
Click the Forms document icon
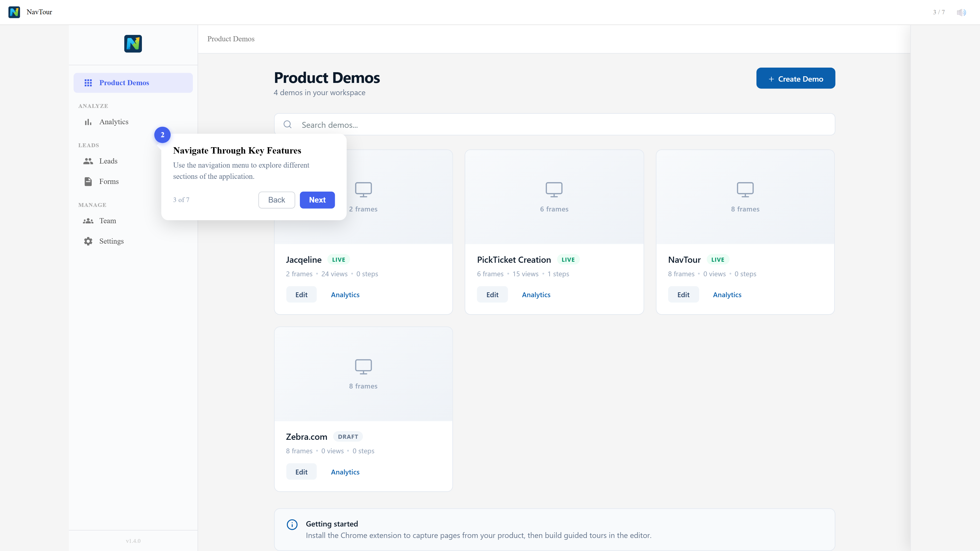tap(88, 181)
